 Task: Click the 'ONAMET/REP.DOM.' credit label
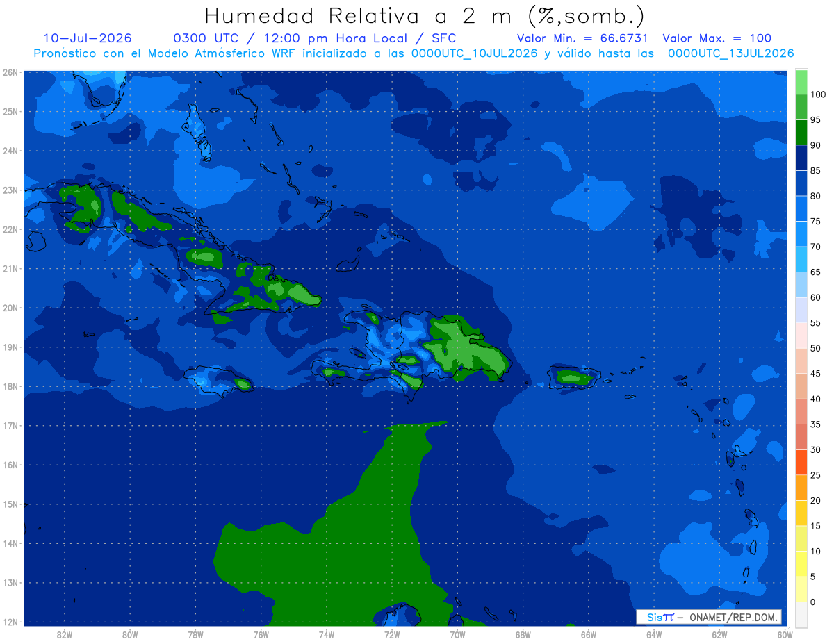(x=734, y=617)
